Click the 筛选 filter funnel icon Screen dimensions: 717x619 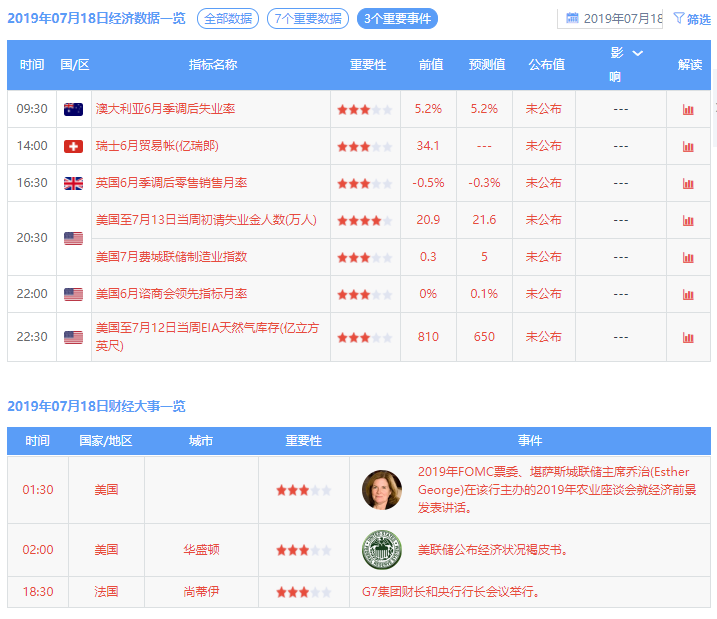click(680, 18)
